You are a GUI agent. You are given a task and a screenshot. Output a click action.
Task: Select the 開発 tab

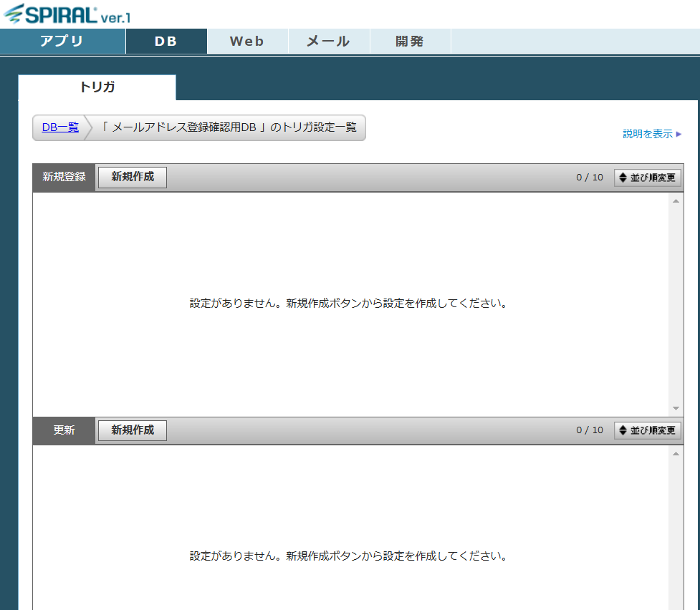(410, 42)
